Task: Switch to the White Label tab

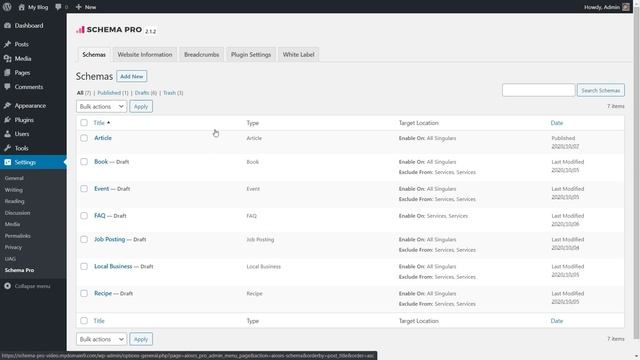Action: tap(298, 54)
